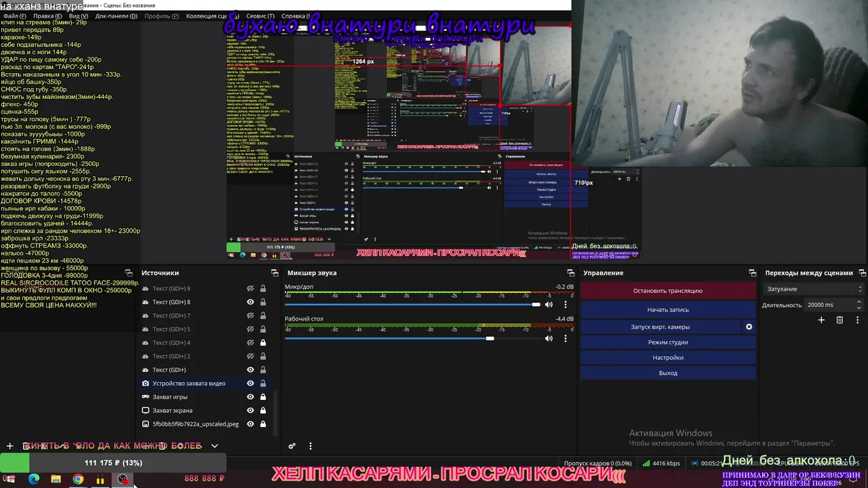868x488 pixels.
Task: Expand the sources toolbar chevron
Action: click(x=214, y=446)
